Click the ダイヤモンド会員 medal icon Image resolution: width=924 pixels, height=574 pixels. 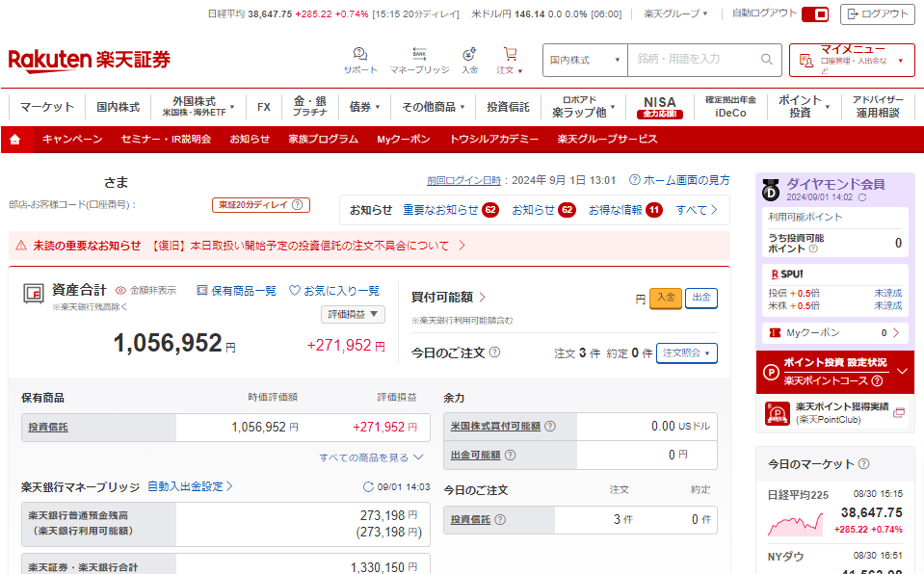(771, 190)
